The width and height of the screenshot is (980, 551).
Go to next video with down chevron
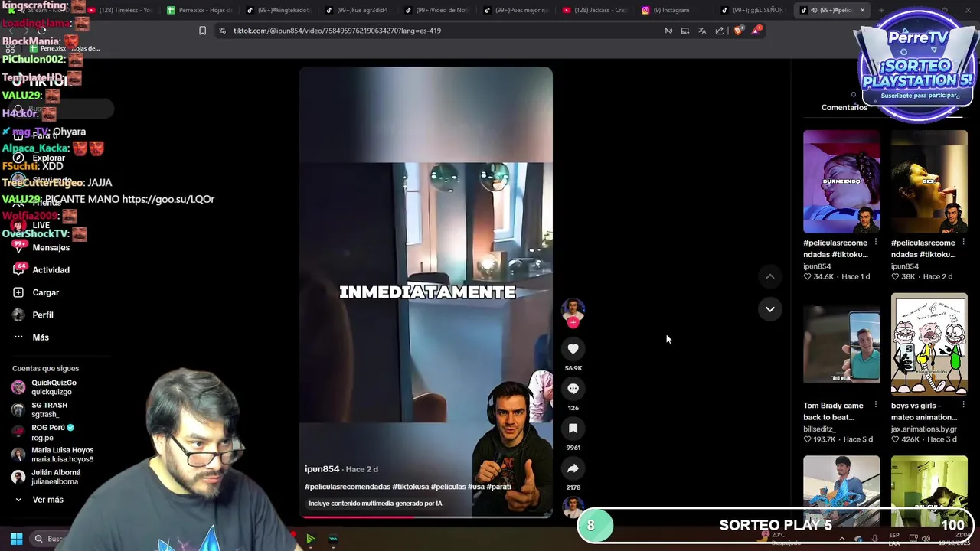pos(770,309)
